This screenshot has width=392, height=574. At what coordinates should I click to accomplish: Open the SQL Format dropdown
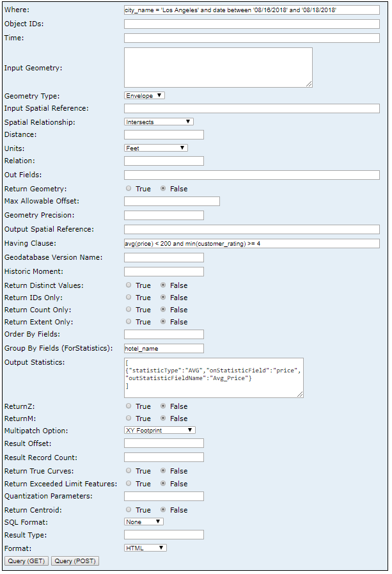tap(142, 522)
